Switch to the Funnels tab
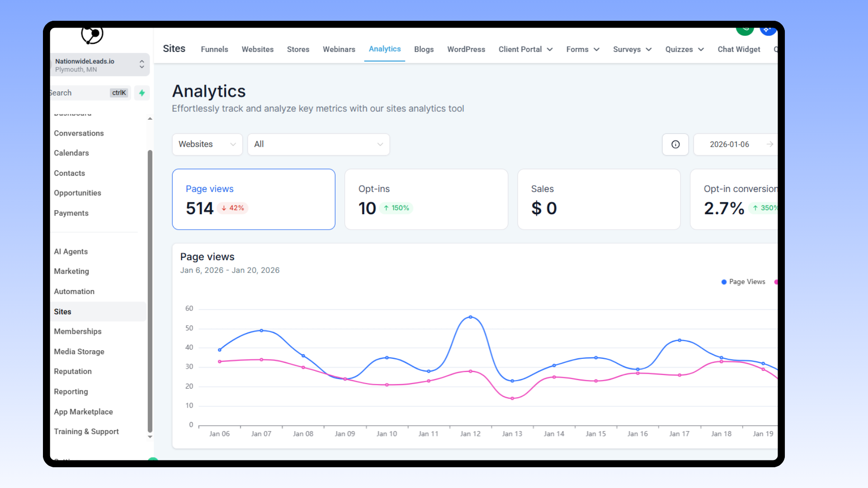 (214, 49)
